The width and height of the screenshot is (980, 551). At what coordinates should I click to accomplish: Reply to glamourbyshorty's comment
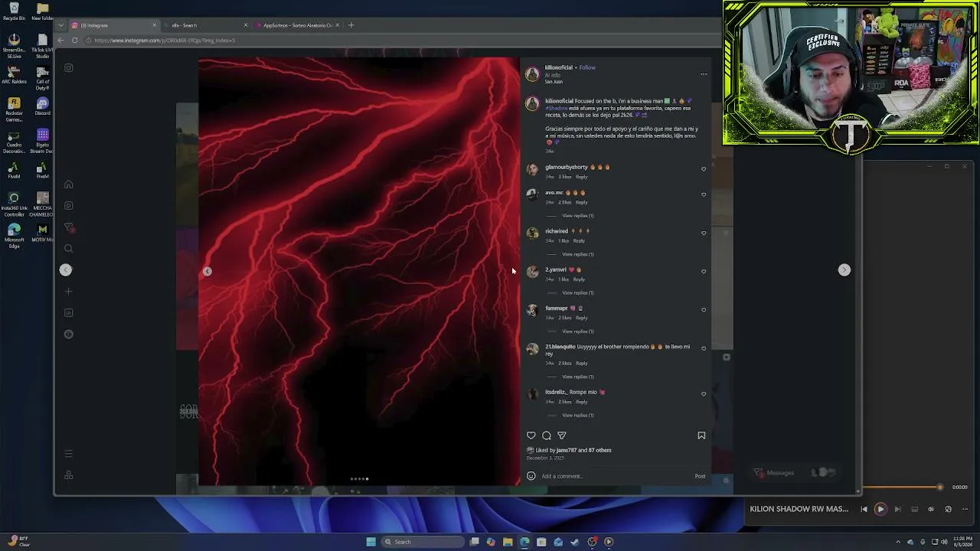pyautogui.click(x=582, y=177)
